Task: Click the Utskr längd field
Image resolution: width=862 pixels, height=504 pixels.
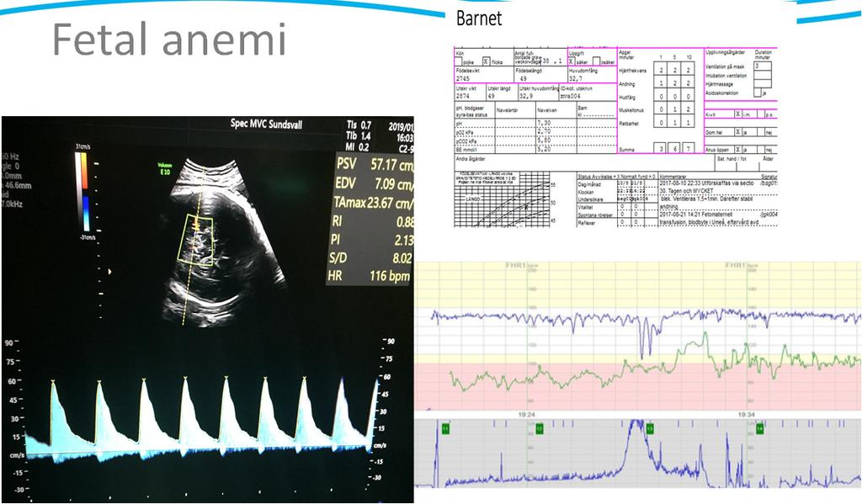Action: pyautogui.click(x=502, y=92)
